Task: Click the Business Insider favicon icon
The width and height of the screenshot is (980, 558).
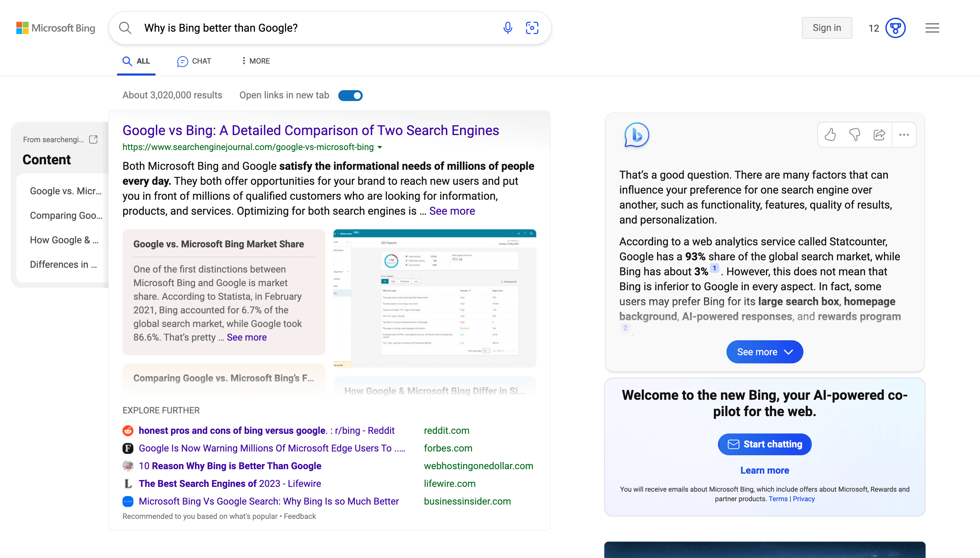Action: pyautogui.click(x=128, y=501)
